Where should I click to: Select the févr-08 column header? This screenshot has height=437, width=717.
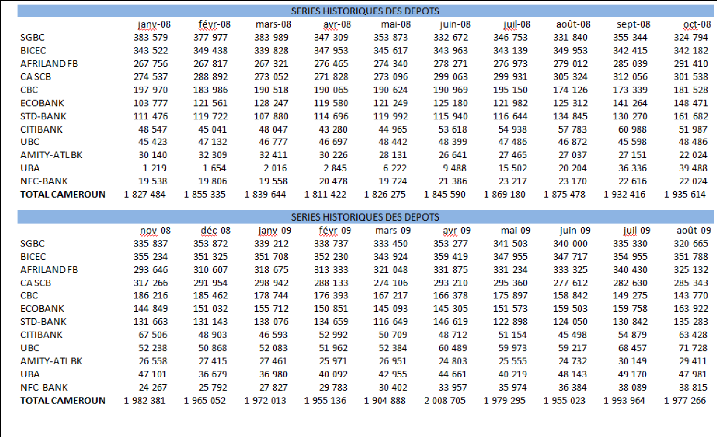coord(214,25)
